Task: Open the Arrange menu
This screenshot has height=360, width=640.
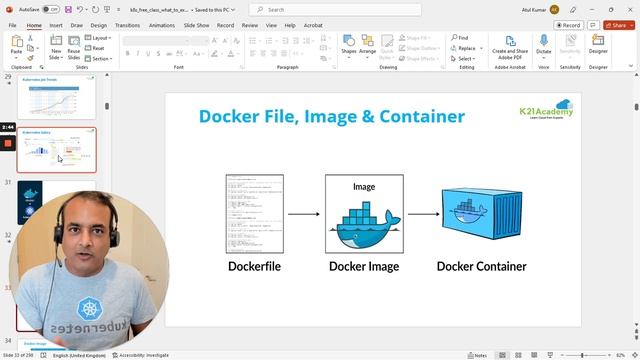Action: point(367,47)
